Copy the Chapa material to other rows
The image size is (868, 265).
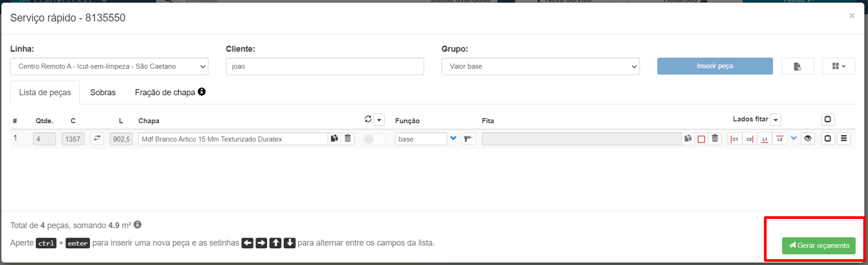pyautogui.click(x=335, y=139)
